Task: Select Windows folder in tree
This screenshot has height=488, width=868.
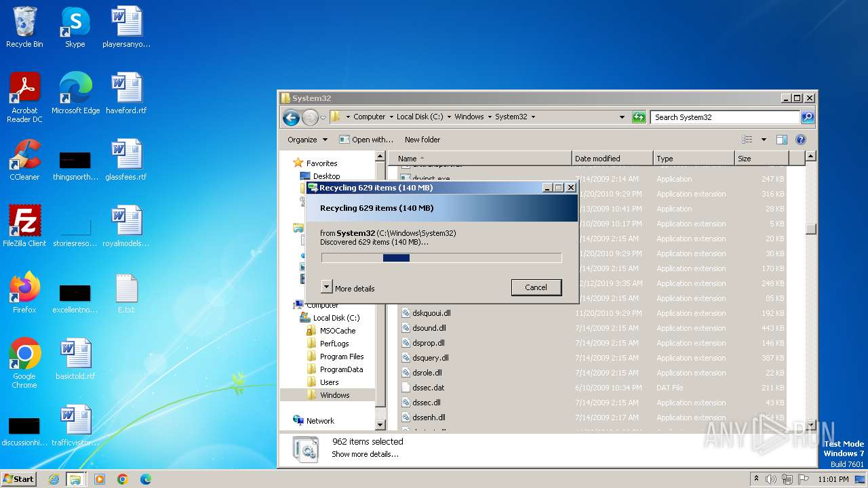Action: coord(334,395)
